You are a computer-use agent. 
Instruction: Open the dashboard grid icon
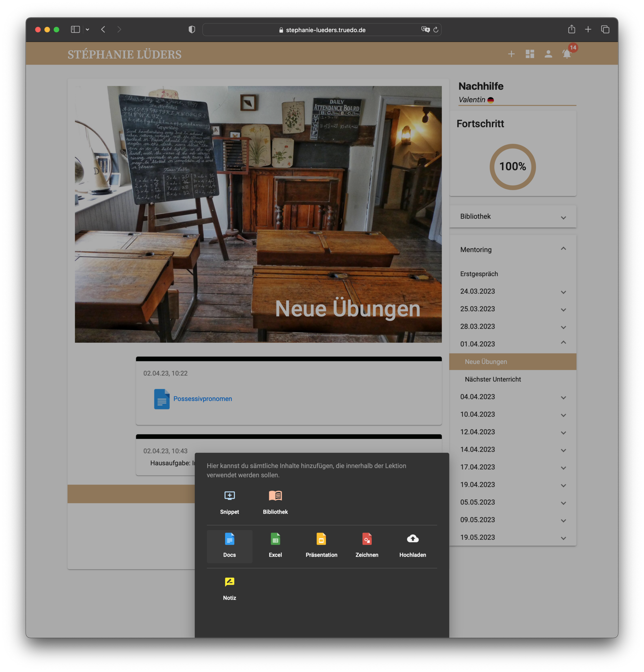coord(530,54)
